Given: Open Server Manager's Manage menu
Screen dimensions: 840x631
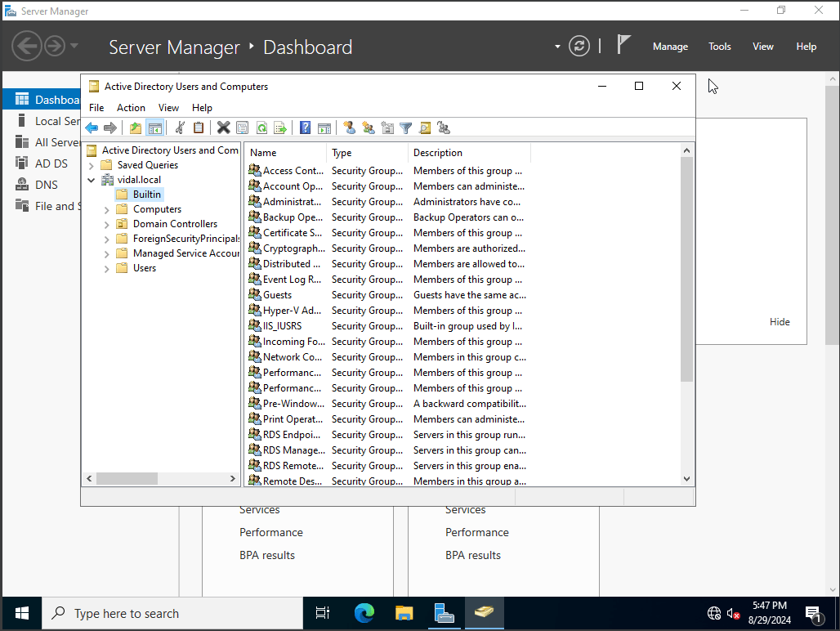Looking at the screenshot, I should click(670, 47).
